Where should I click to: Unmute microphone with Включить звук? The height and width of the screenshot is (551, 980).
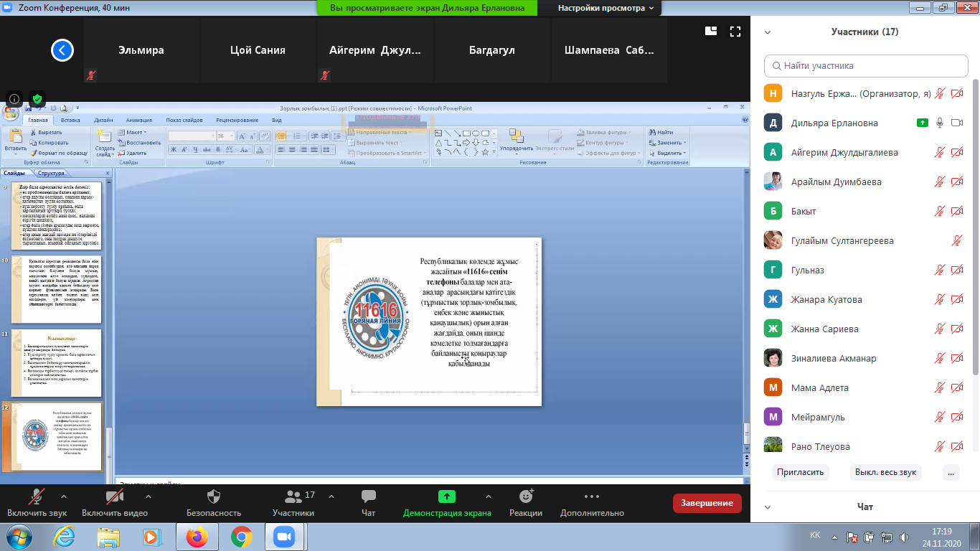click(x=37, y=496)
